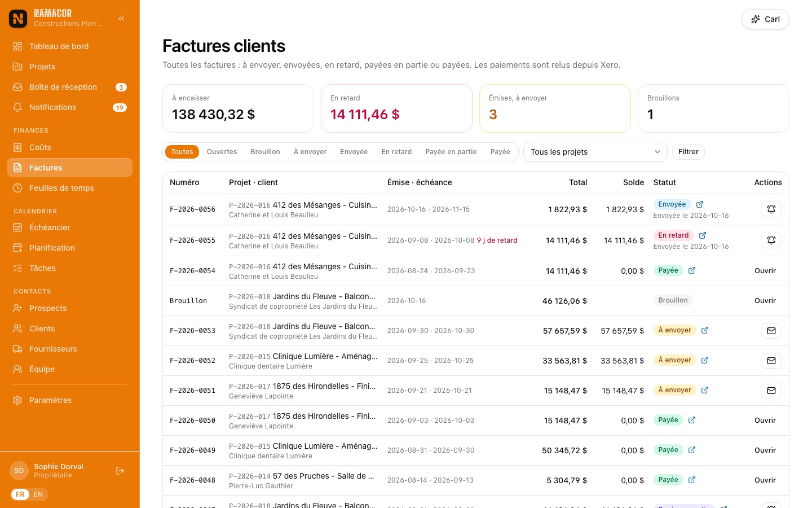Viewport: 812px width, 508px height.
Task: Navigate to Feuilles de temps
Action: coord(70,188)
